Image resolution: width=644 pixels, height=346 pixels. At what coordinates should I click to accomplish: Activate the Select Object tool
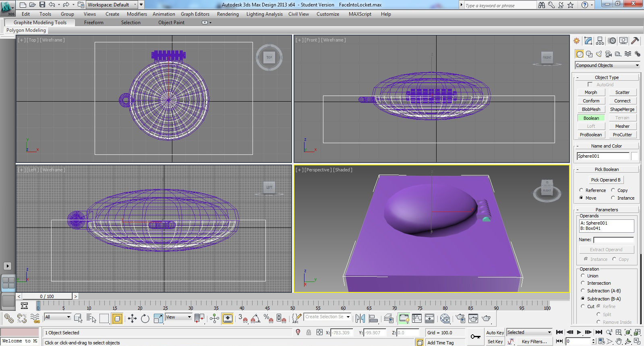coord(79,318)
